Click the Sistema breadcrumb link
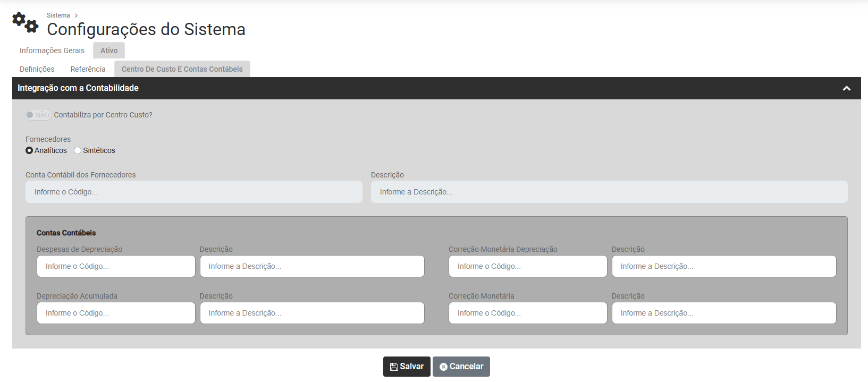868x382 pixels. tap(58, 15)
